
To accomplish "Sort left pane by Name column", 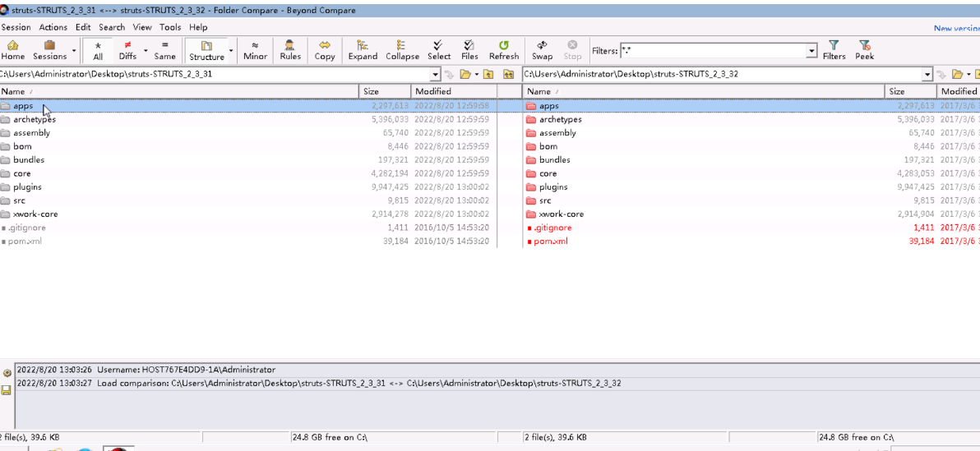I will coord(180,91).
